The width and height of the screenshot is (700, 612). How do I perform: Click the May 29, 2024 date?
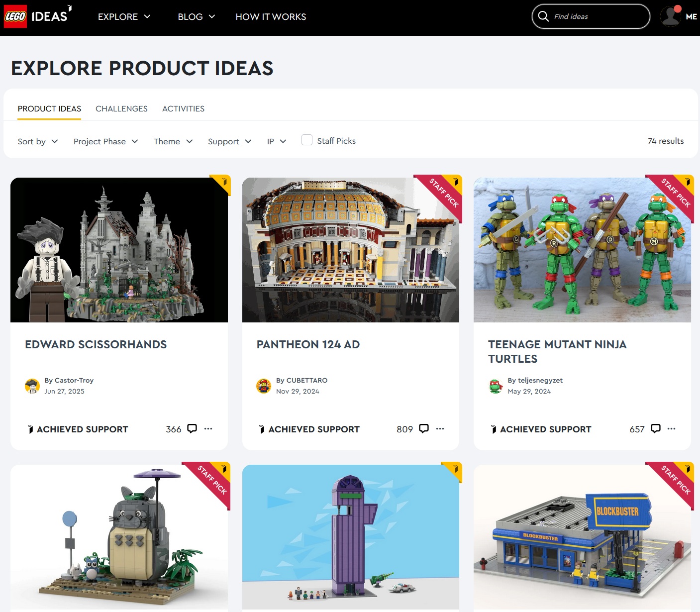pyautogui.click(x=529, y=391)
